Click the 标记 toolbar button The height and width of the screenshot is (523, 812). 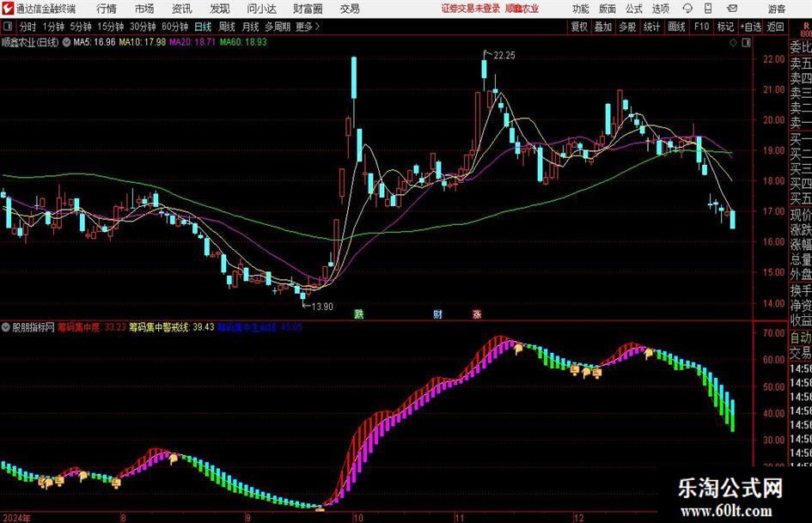coord(725,27)
